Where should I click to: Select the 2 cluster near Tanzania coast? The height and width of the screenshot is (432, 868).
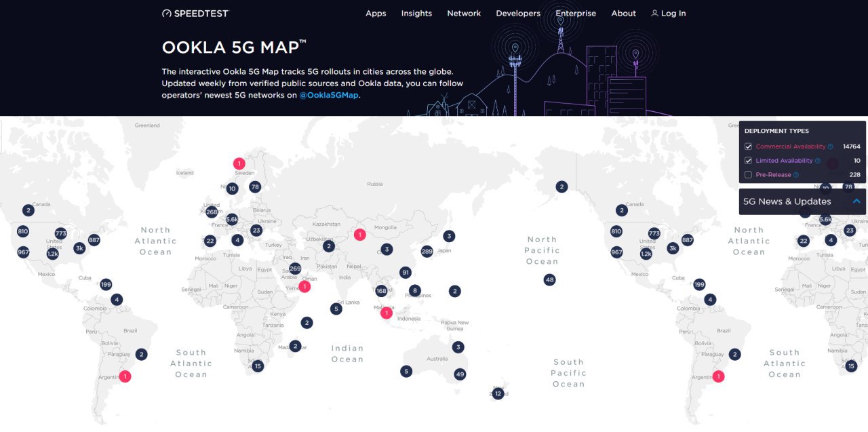[307, 323]
